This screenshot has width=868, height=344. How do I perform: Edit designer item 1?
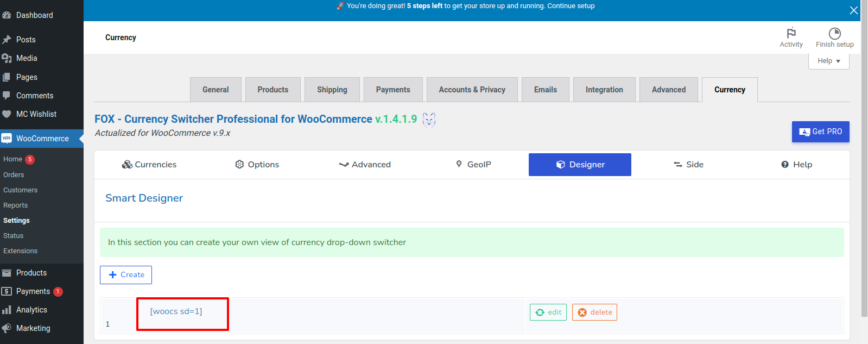point(548,312)
